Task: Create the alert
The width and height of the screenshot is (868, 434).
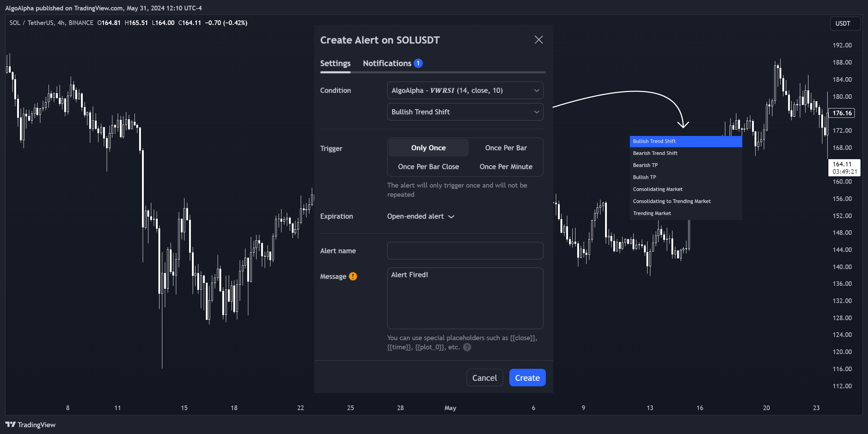Action: coord(527,378)
